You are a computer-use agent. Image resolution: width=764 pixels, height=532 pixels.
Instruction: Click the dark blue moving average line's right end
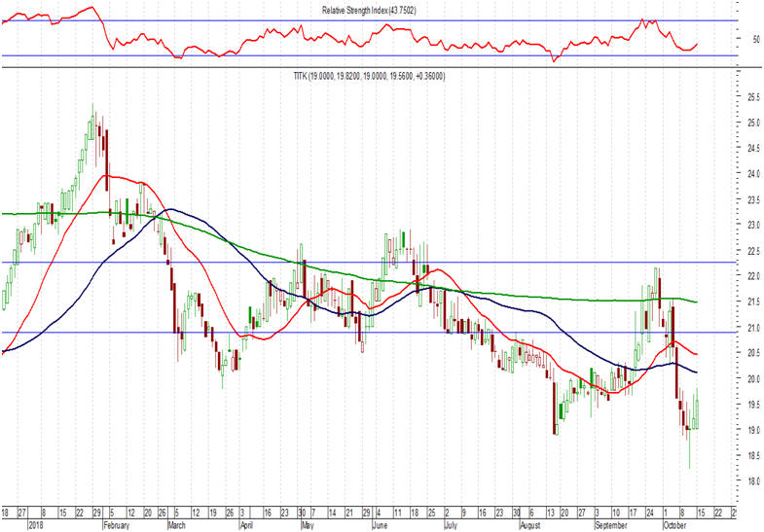pos(696,372)
